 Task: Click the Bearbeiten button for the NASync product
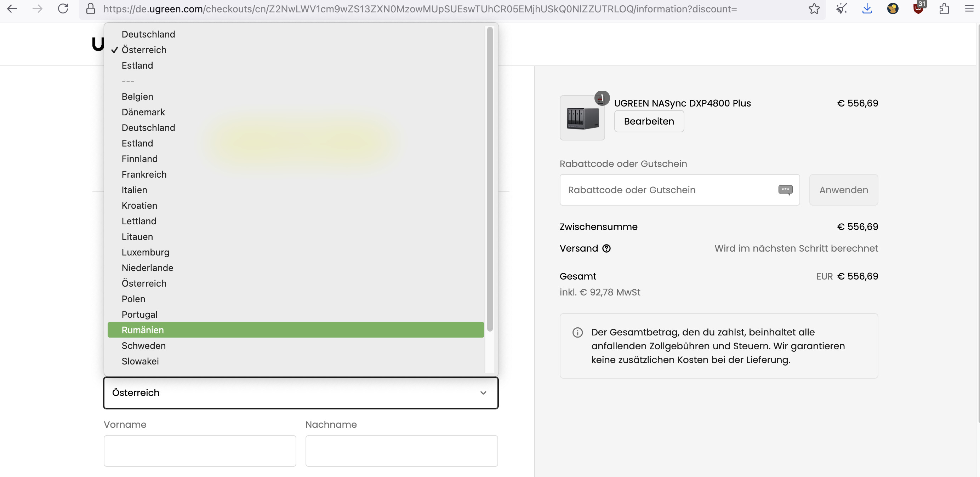click(649, 121)
